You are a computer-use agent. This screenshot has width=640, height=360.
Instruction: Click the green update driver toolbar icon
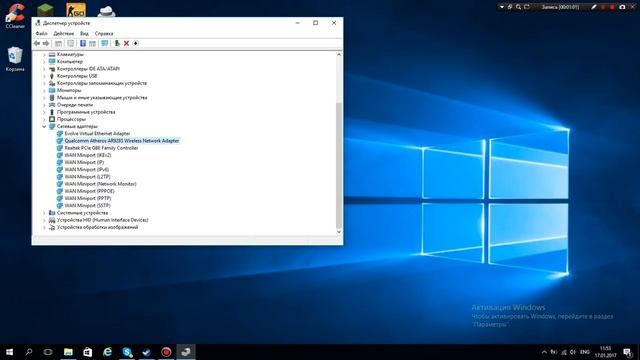pos(117,43)
